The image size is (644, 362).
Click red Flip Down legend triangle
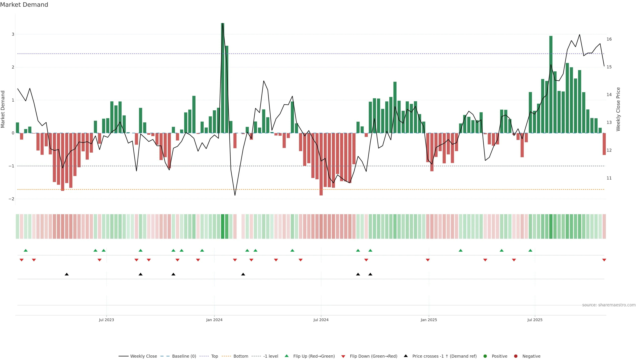pyautogui.click(x=343, y=356)
